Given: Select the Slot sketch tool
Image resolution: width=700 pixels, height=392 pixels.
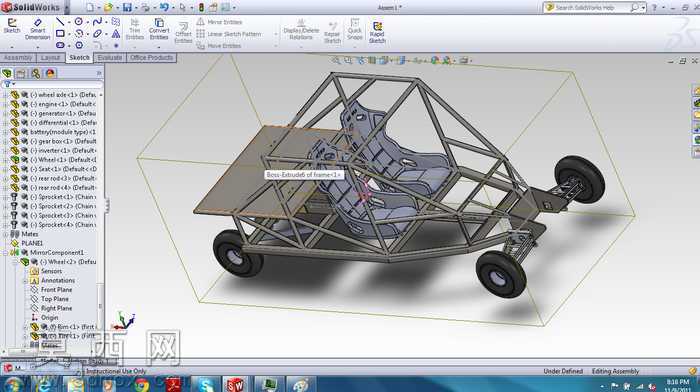Looking at the screenshot, I should tap(60, 45).
